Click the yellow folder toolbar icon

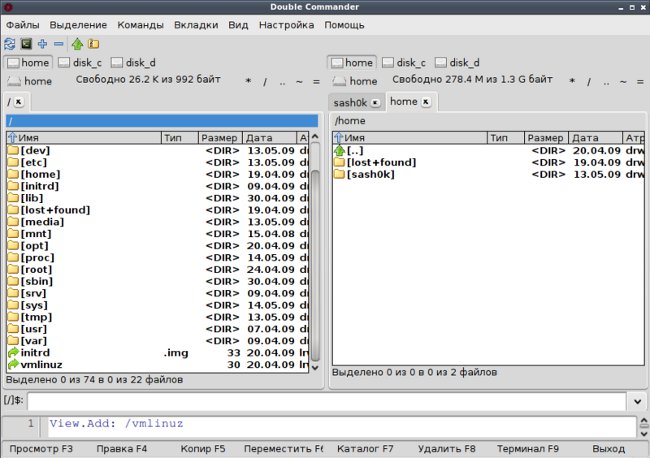click(x=94, y=44)
